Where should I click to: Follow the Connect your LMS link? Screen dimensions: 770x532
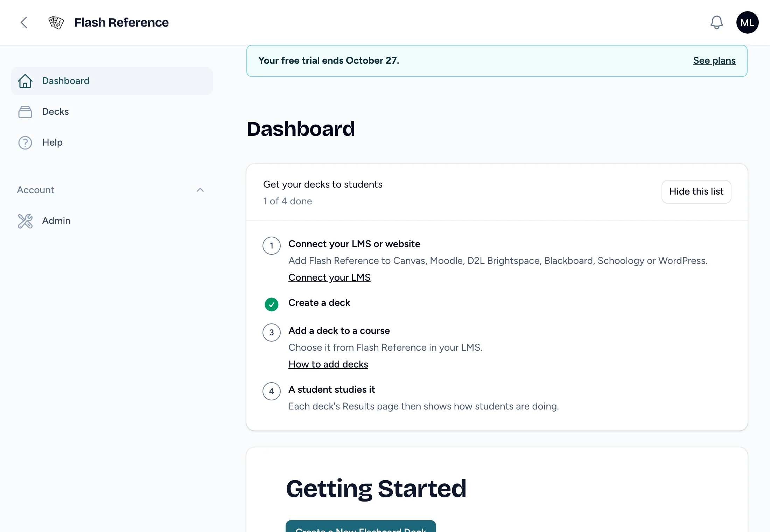coord(329,277)
